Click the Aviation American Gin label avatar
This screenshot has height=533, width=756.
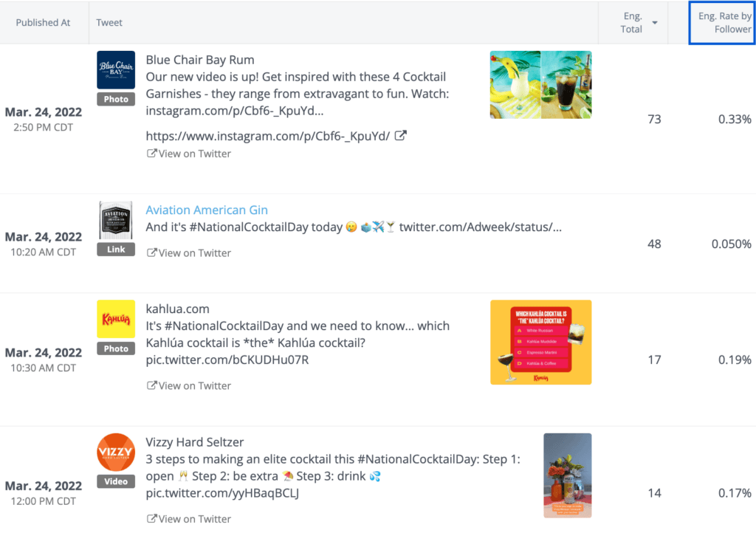tap(115, 221)
